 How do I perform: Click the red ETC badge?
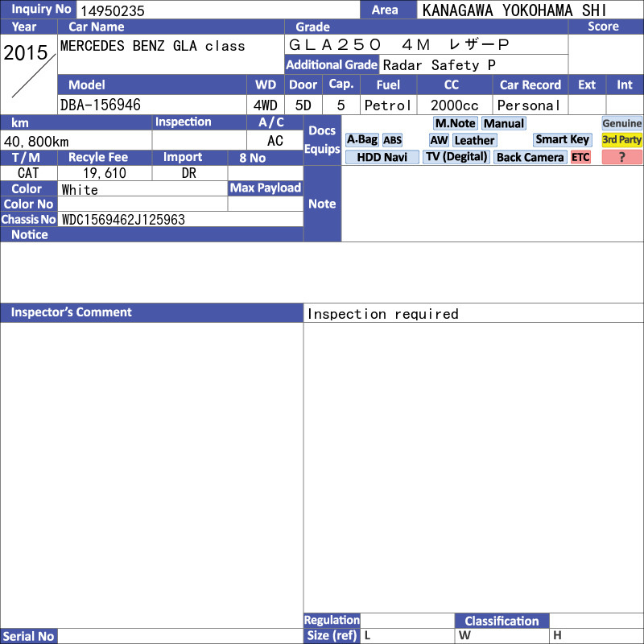click(580, 157)
